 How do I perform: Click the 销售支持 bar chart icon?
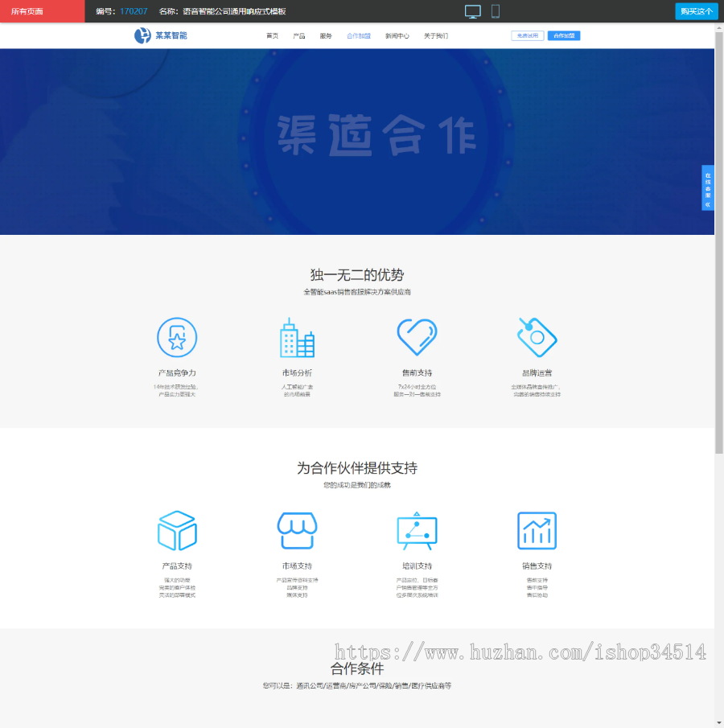point(537,529)
